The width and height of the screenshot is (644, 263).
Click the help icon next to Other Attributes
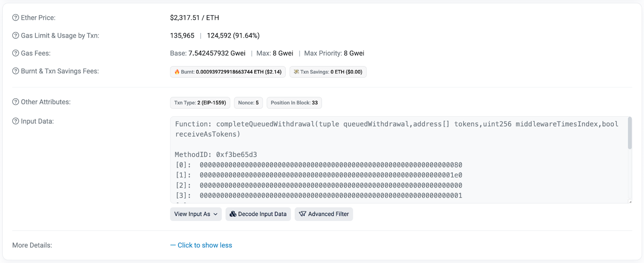point(15,102)
